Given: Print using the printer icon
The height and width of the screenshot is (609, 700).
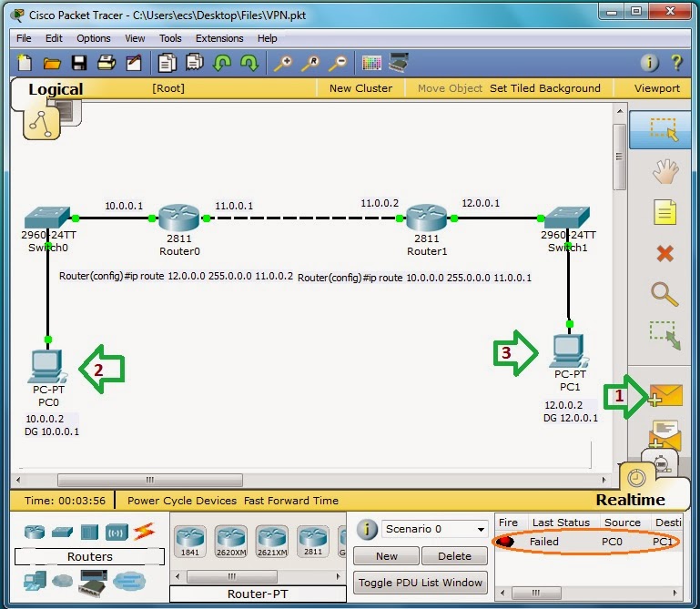Looking at the screenshot, I should click(x=107, y=63).
